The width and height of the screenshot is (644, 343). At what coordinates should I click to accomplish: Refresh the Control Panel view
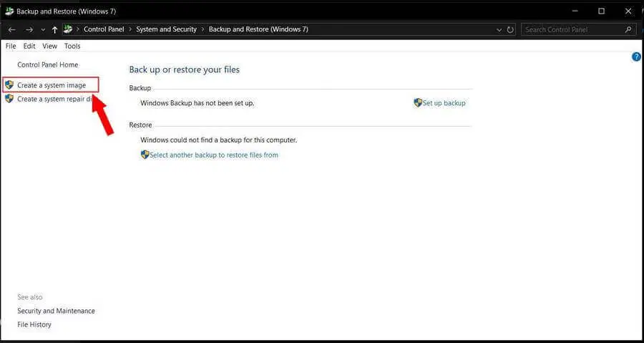click(510, 29)
